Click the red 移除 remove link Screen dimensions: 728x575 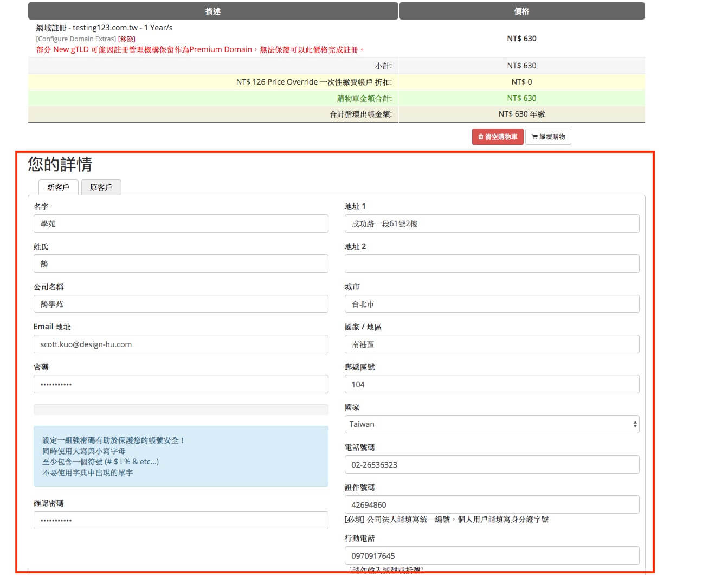127,39
